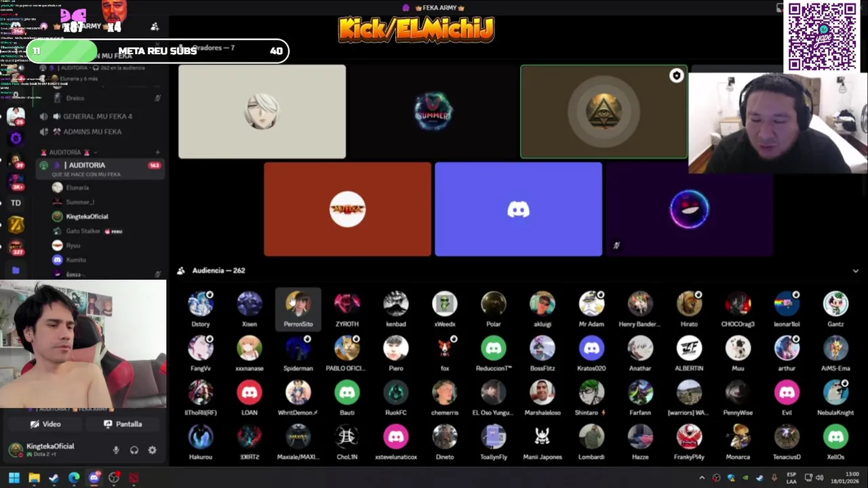Open Bauti's audience avatar

coord(347,392)
